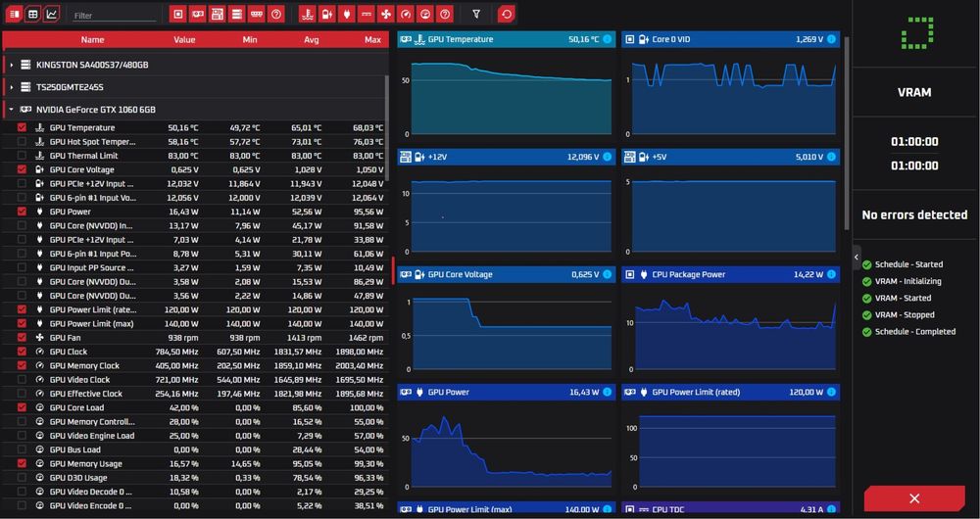Toggle the storage device filter icon

pyautogui.click(x=236, y=14)
